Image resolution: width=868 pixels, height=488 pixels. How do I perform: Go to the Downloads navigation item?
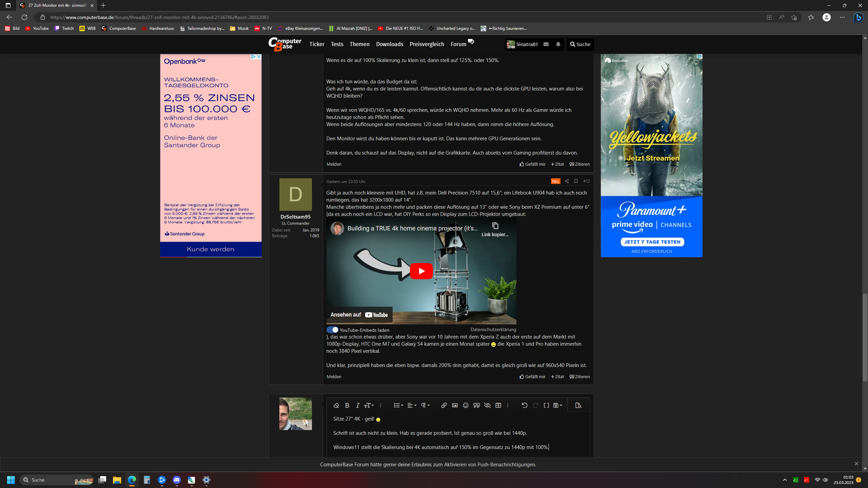389,44
